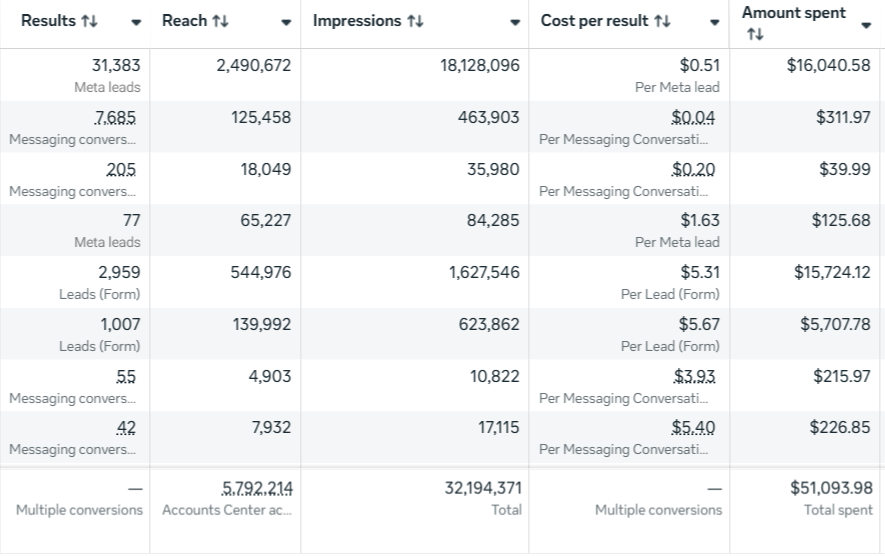
Task: Click the $5.40 cost per messaging conversation
Action: pos(694,428)
